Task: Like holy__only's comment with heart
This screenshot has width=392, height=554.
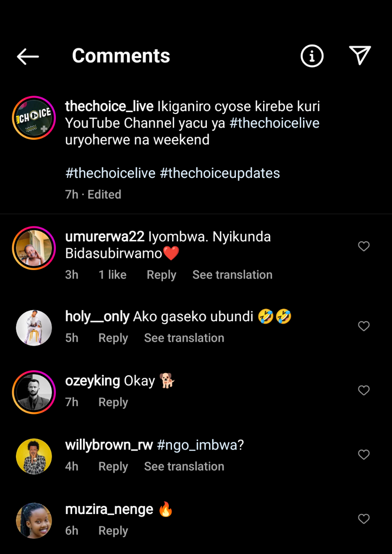Action: tap(364, 326)
